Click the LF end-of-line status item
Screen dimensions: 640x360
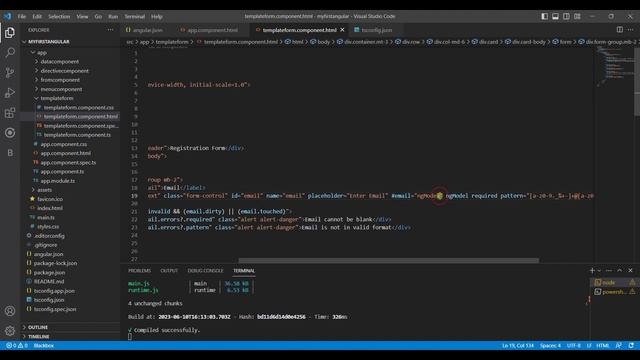tap(589, 346)
